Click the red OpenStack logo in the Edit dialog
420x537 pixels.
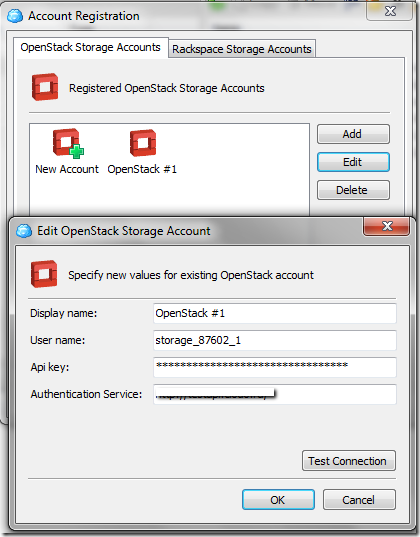[x=44, y=274]
